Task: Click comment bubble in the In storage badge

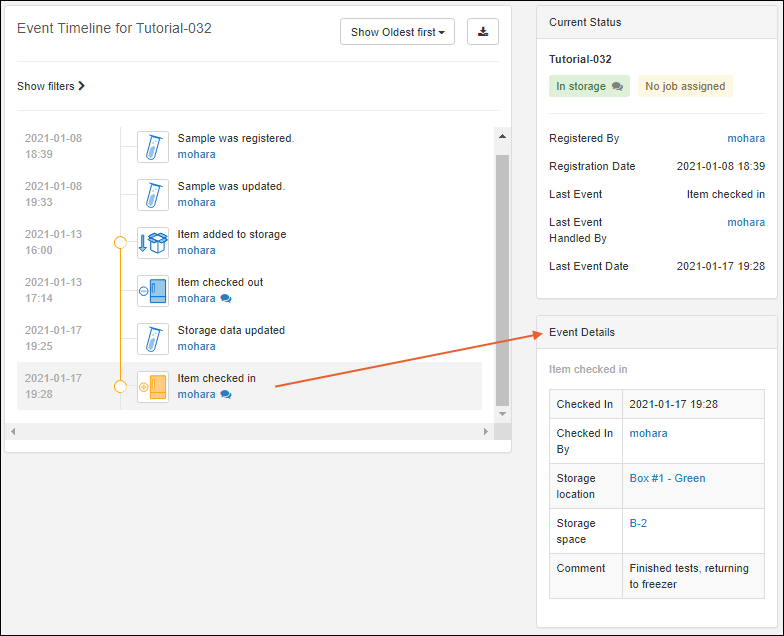Action: [617, 87]
